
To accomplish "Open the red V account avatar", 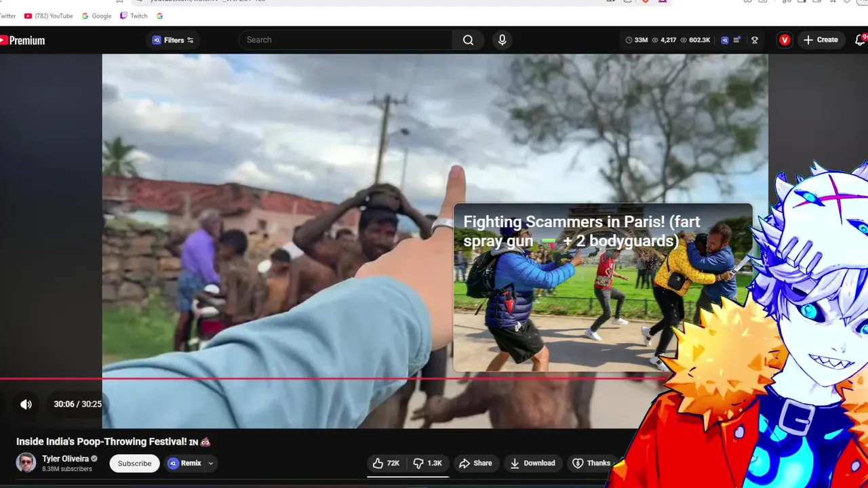I will (x=785, y=40).
